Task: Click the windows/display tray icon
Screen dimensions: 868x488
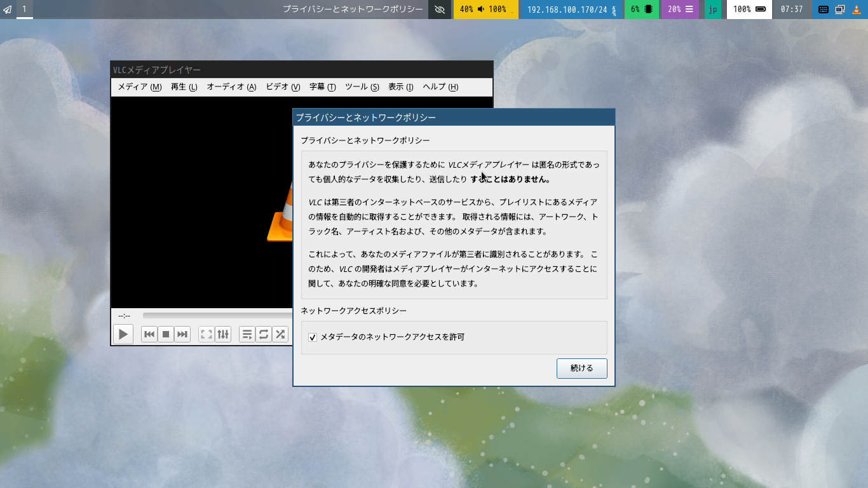Action: (839, 10)
